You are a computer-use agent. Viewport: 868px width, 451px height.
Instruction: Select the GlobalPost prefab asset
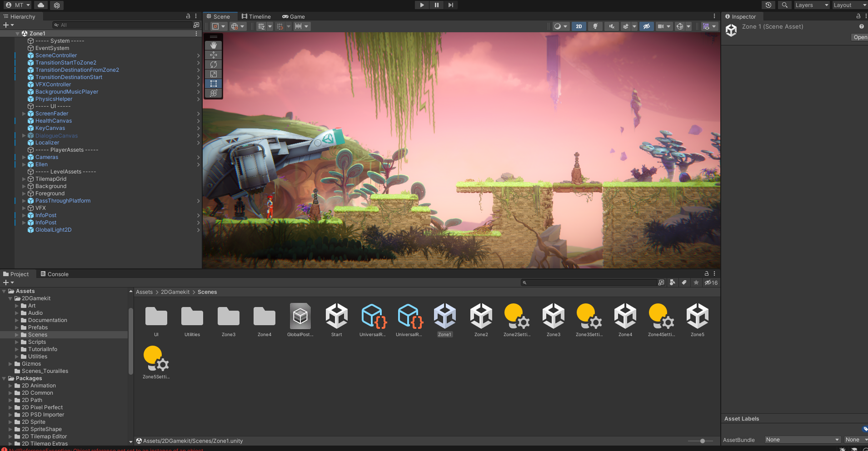[300, 320]
